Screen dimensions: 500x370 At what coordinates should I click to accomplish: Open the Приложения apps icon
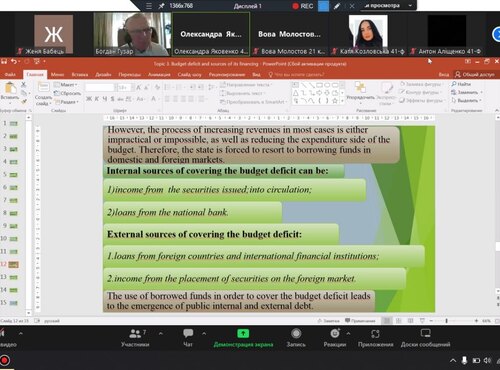point(375,334)
